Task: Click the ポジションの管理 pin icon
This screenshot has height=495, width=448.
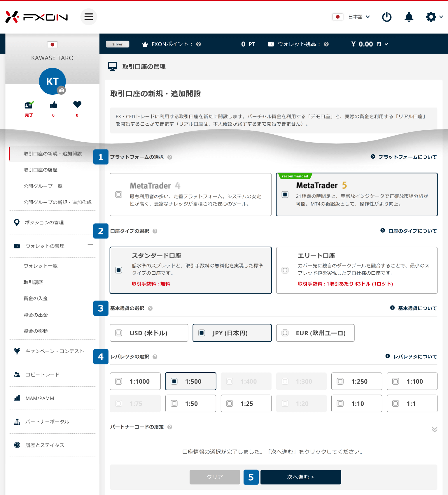Action: (17, 222)
